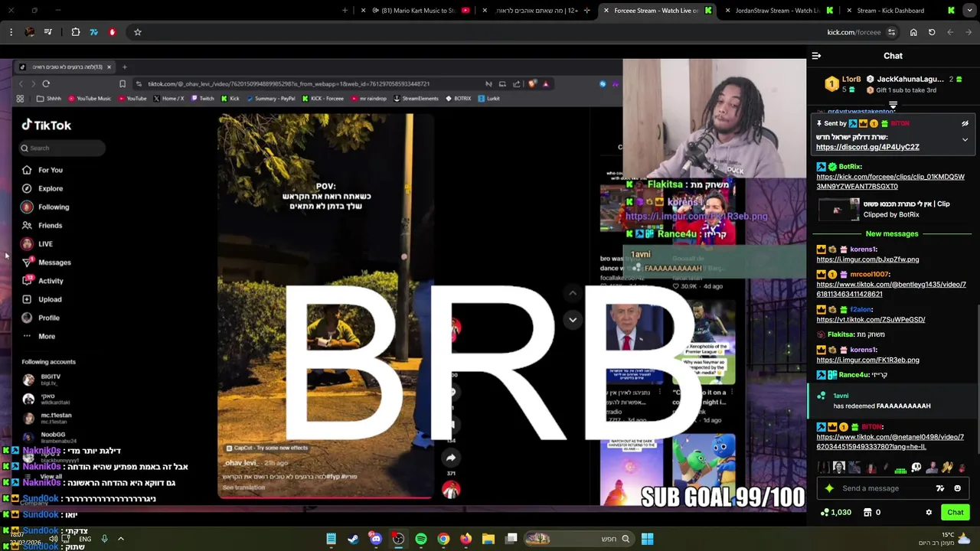The width and height of the screenshot is (980, 551).
Task: Open f2alon vt.tiktok.com link
Action: [x=871, y=319]
